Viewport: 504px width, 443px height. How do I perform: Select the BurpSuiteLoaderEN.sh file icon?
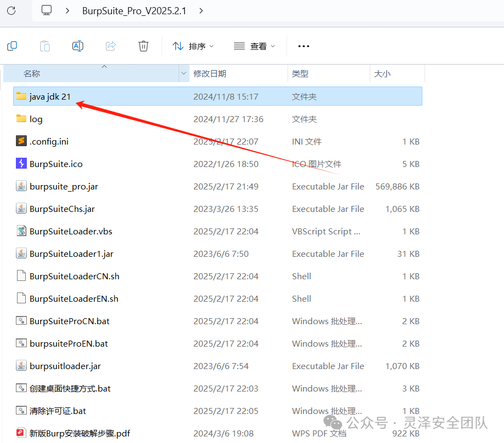click(21, 298)
